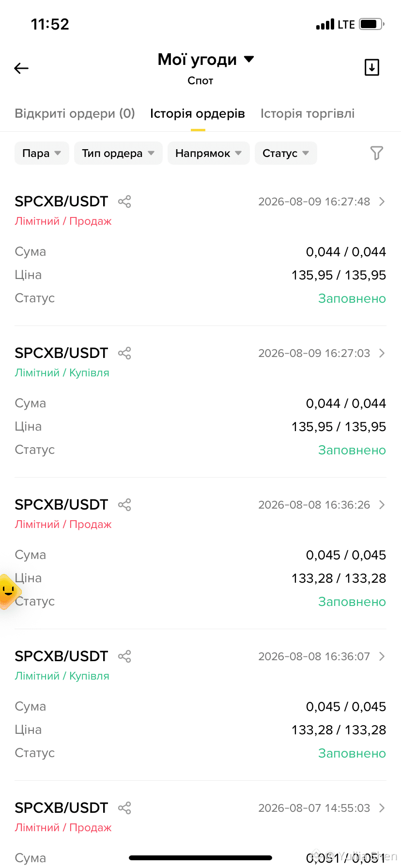Switch to Історія торгівлі tab
Screen dimensions: 401x868
tap(308, 113)
